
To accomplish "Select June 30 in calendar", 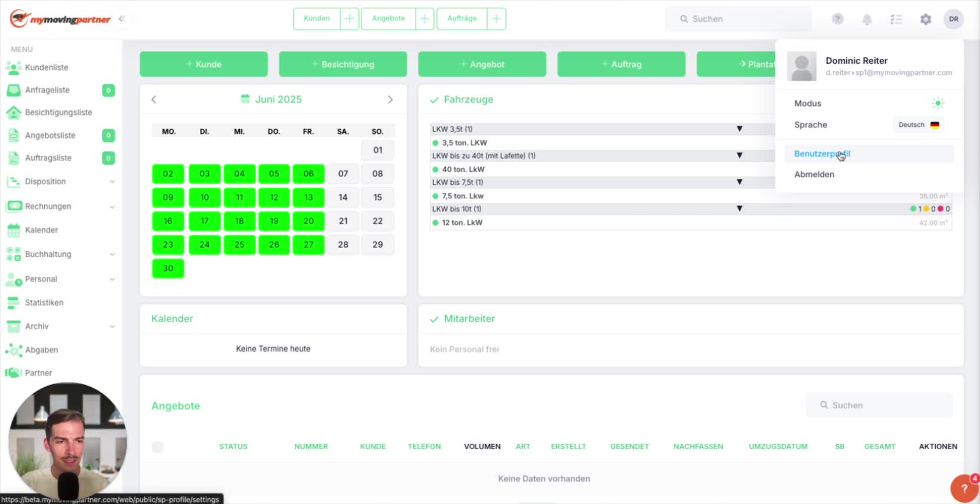I will click(168, 269).
